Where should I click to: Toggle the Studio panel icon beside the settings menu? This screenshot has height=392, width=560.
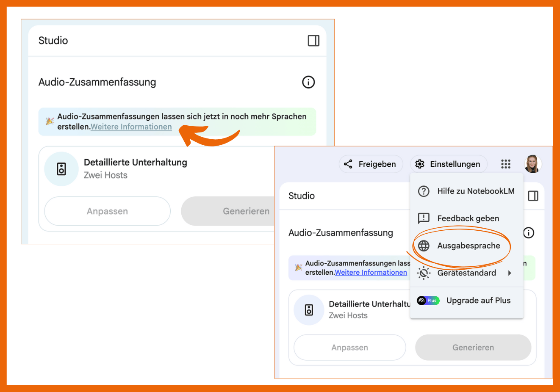533,196
